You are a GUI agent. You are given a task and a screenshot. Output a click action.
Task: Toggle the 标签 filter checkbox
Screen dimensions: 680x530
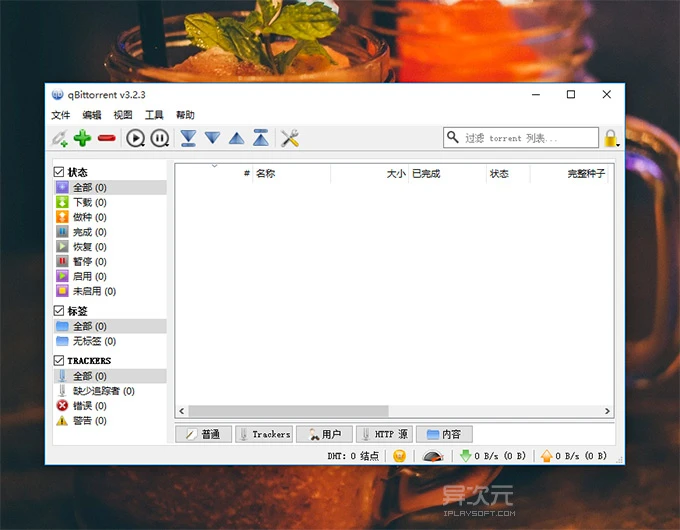pos(59,311)
